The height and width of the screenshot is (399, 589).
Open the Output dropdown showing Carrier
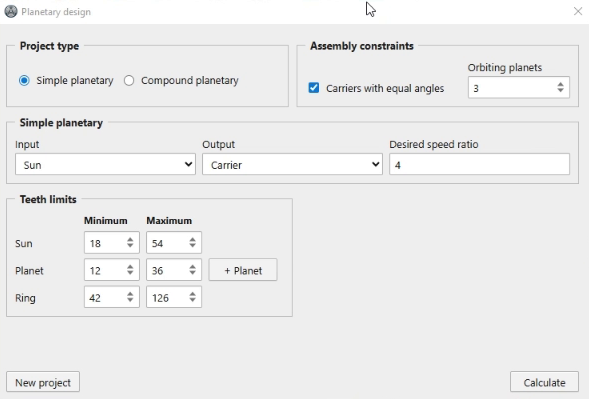(292, 164)
